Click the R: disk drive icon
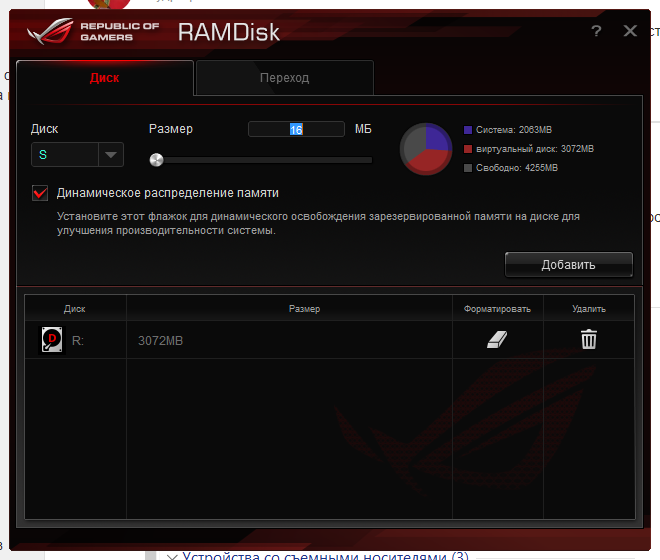This screenshot has width=660, height=560. pyautogui.click(x=52, y=339)
